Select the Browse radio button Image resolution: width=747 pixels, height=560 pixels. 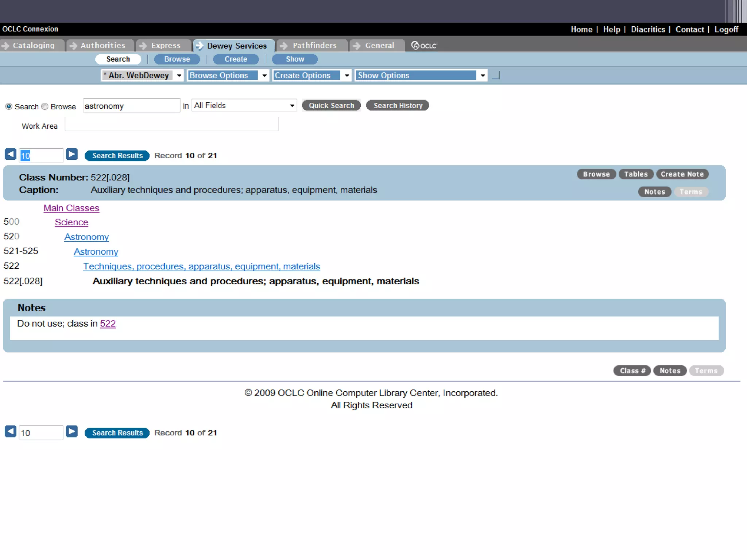click(x=45, y=106)
